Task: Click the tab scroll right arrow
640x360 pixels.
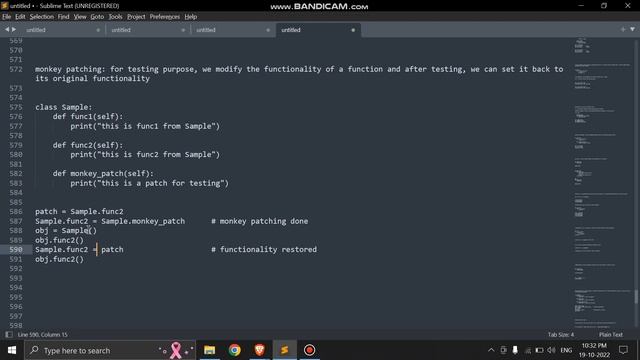Action: 14,29
